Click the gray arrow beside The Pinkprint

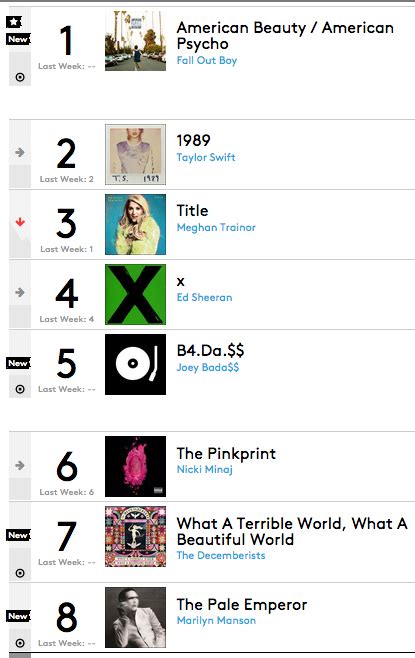20,465
